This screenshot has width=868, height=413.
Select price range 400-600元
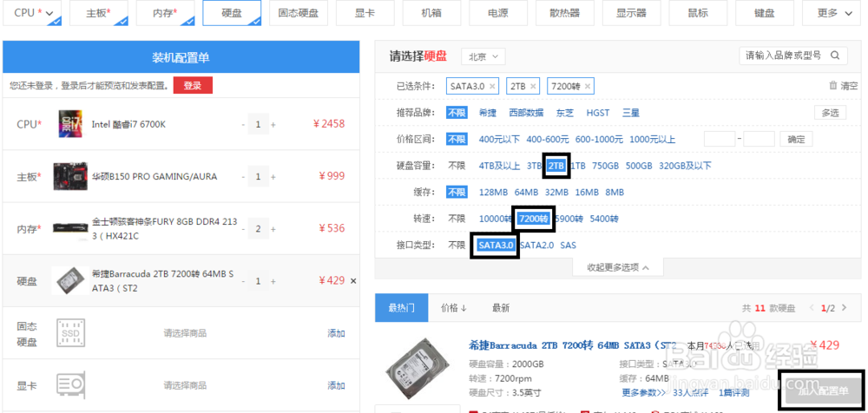(x=547, y=140)
